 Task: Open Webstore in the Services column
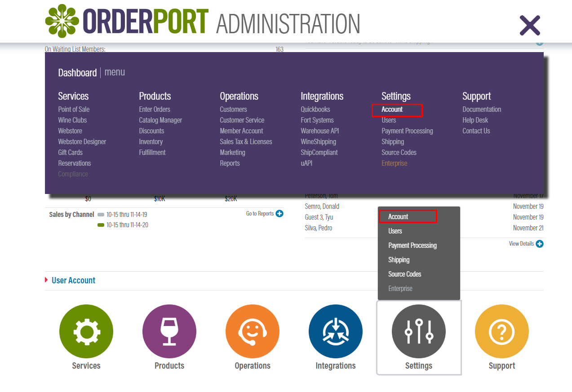click(70, 131)
